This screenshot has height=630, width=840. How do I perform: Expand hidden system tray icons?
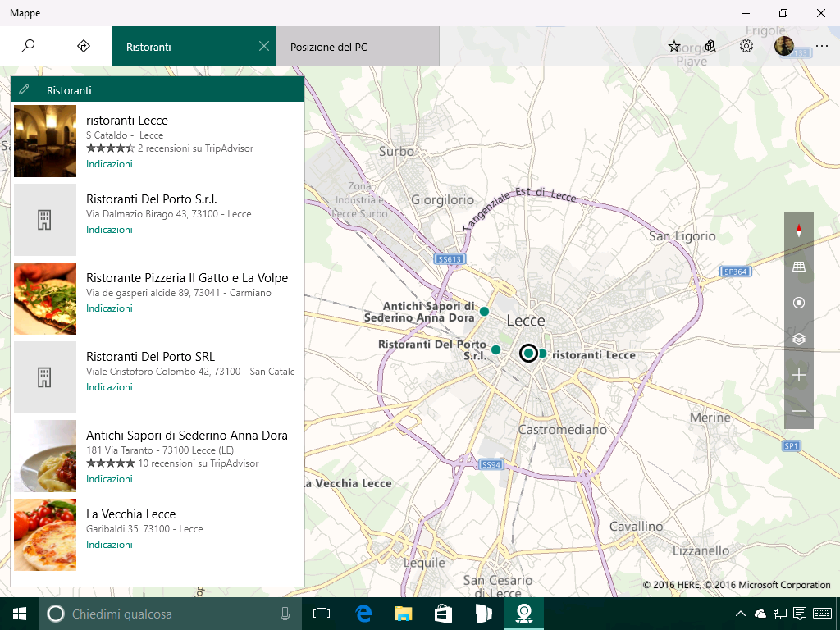(741, 614)
